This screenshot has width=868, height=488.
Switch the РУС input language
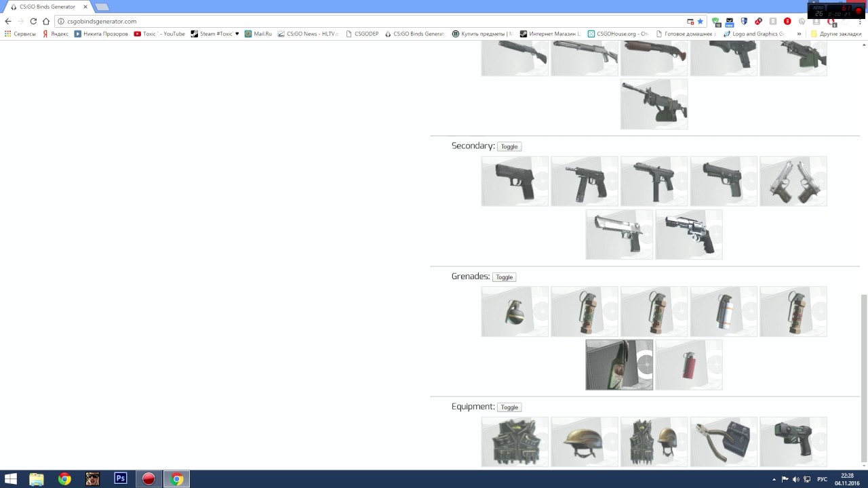click(x=822, y=479)
